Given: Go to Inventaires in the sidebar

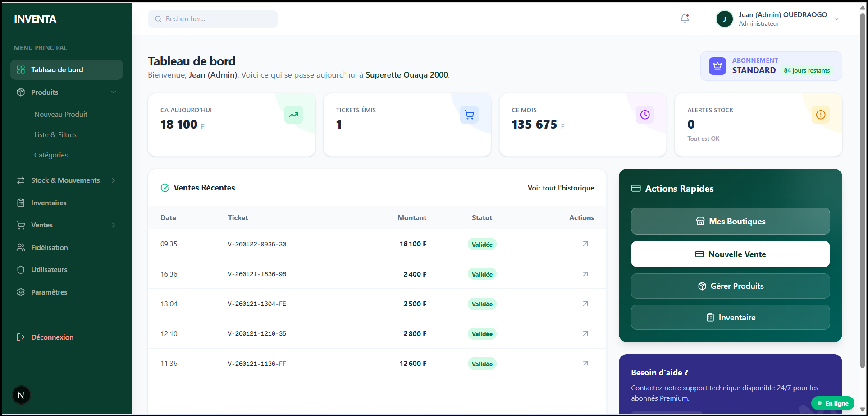Looking at the screenshot, I should coord(49,203).
